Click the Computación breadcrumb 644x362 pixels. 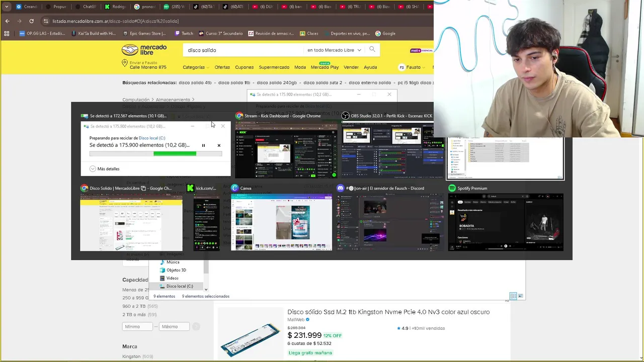pyautogui.click(x=136, y=100)
